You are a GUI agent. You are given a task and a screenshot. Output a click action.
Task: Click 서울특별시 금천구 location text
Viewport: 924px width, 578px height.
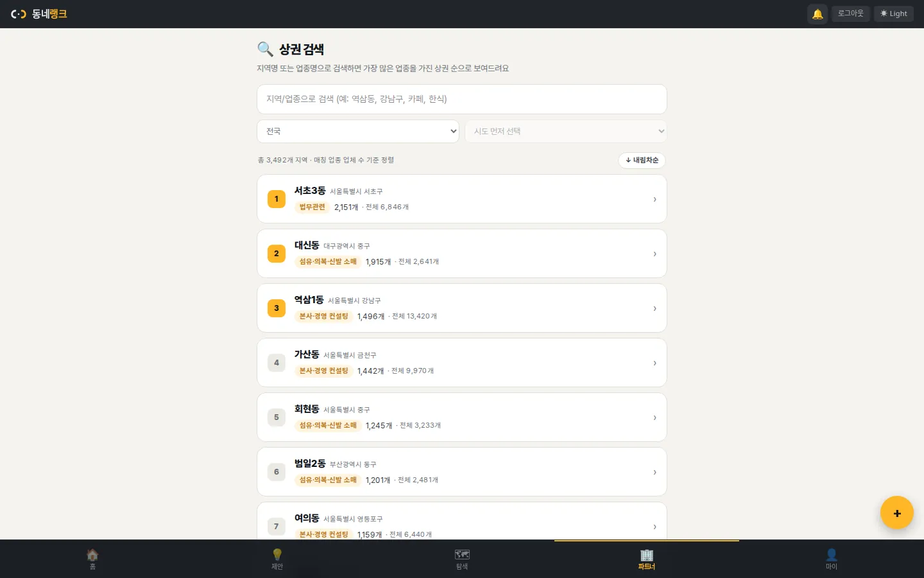[x=350, y=355]
